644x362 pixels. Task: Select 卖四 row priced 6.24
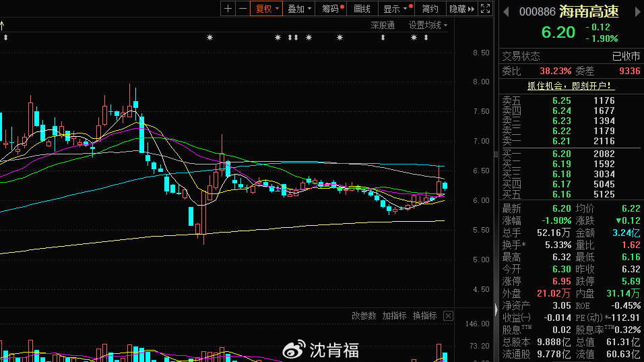coord(571,111)
